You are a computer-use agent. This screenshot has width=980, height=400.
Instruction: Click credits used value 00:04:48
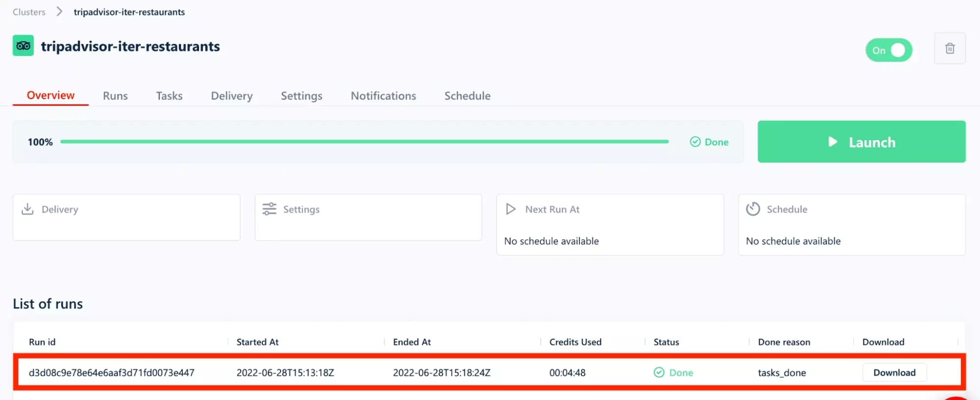[x=567, y=373]
